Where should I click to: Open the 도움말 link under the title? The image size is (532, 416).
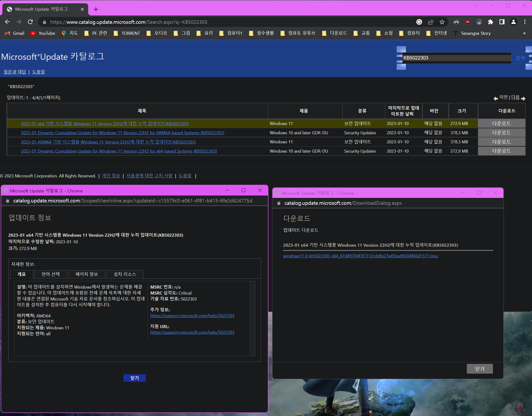tap(39, 72)
